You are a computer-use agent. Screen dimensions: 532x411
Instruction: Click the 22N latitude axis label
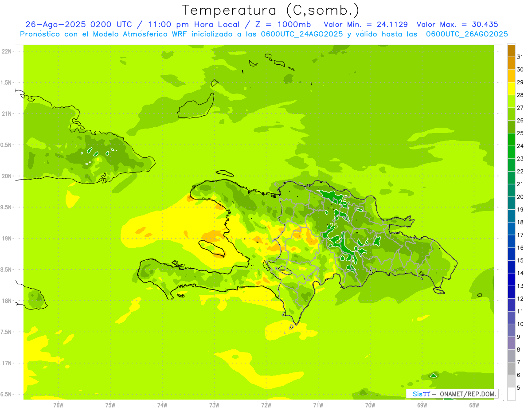pyautogui.click(x=8, y=51)
